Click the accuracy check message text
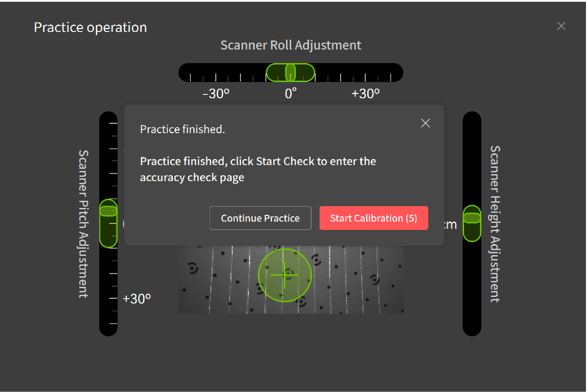This screenshot has width=588, height=392. click(258, 169)
